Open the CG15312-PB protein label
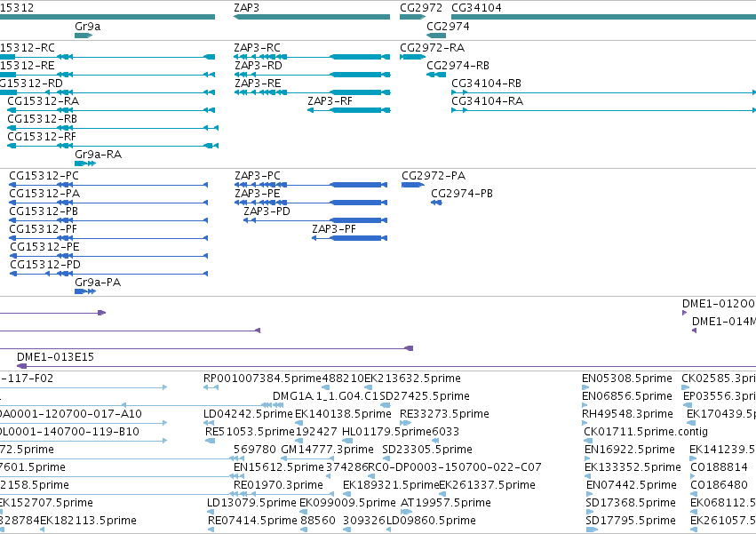This screenshot has height=534, width=756. (x=44, y=211)
